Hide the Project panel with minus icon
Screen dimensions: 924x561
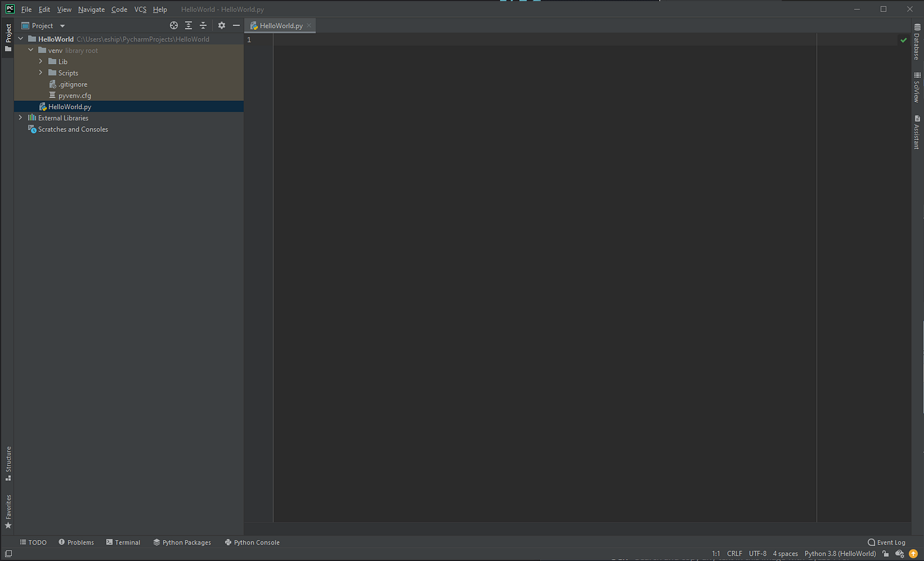pyautogui.click(x=236, y=25)
